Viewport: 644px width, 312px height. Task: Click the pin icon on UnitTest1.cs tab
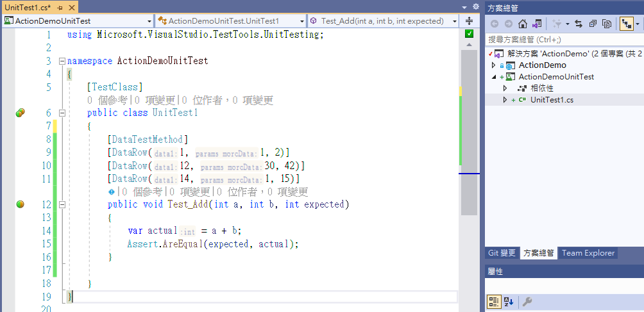click(x=60, y=8)
